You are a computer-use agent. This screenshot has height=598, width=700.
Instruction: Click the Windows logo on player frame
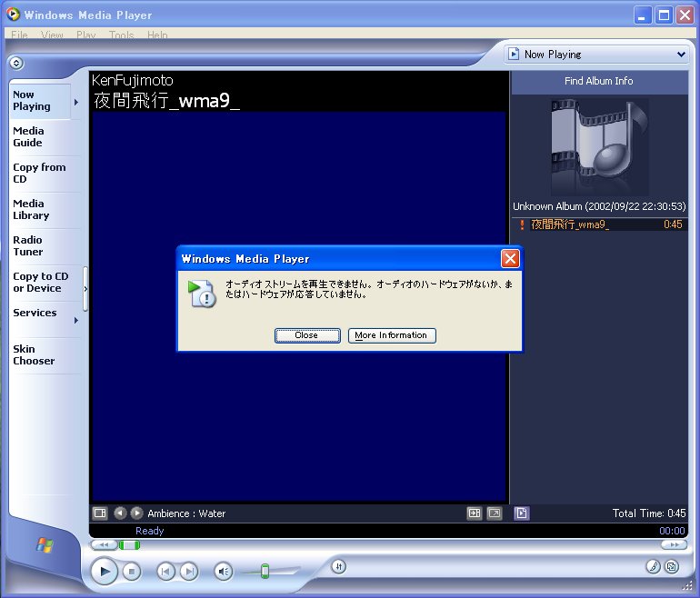pyautogui.click(x=45, y=545)
